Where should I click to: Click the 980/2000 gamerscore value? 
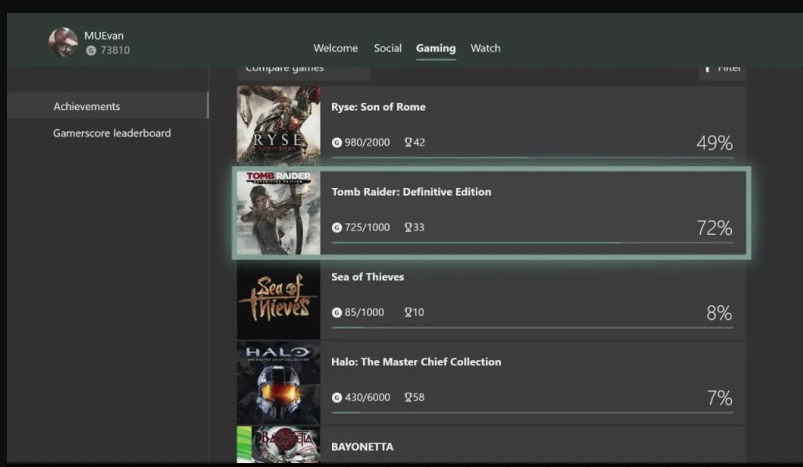(x=367, y=142)
